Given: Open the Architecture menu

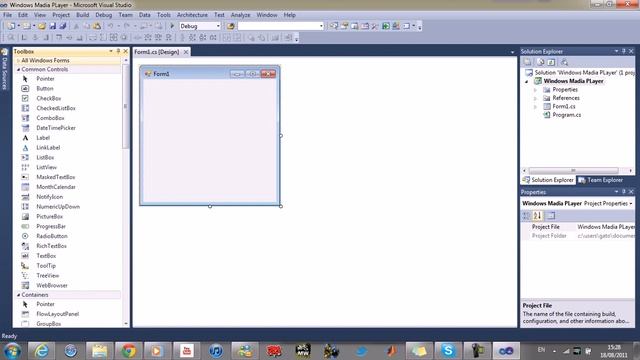Looking at the screenshot, I should tap(192, 15).
